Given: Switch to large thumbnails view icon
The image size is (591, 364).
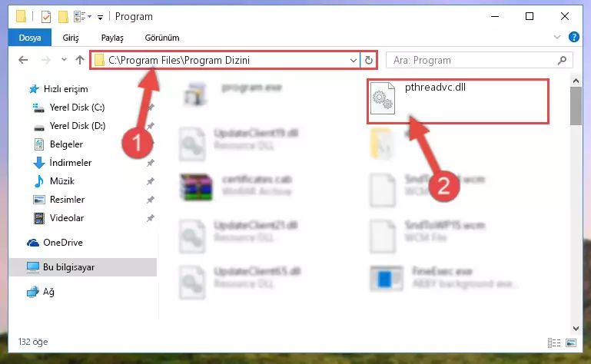Looking at the screenshot, I should 571,342.
